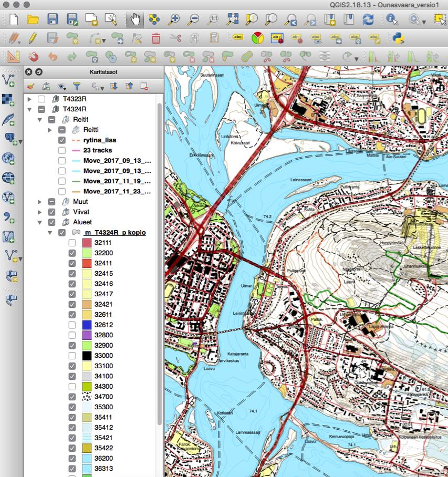Filter legend with the funnel icon
Screen dimensions: 448x477
77,86
